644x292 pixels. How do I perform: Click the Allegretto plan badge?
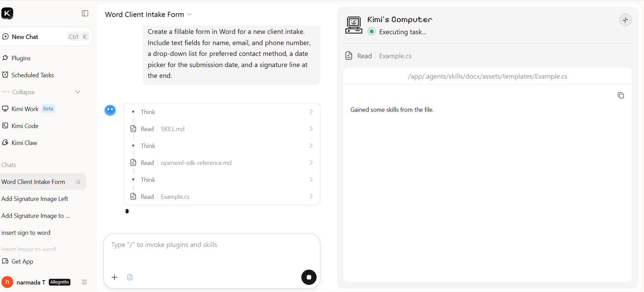click(60, 282)
